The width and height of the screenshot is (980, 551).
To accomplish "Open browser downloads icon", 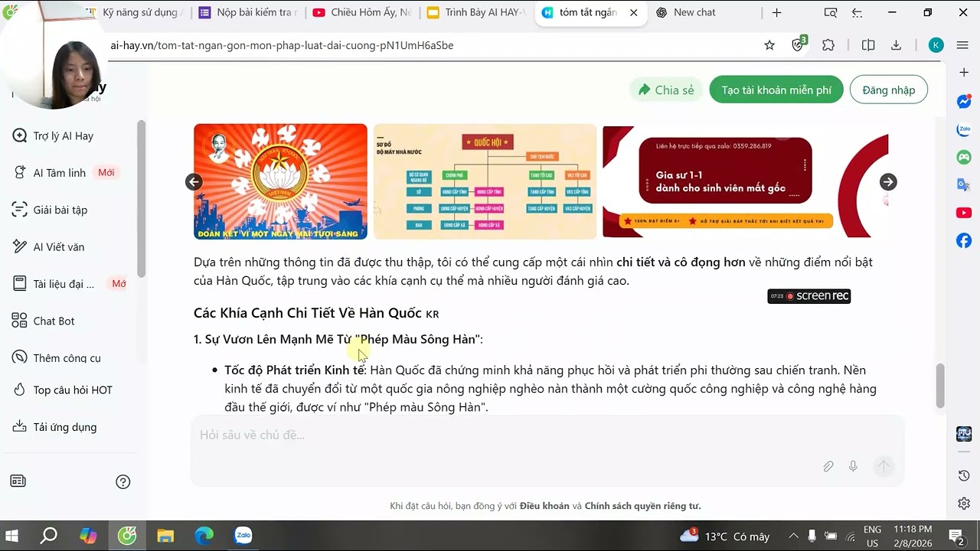I will point(896,45).
